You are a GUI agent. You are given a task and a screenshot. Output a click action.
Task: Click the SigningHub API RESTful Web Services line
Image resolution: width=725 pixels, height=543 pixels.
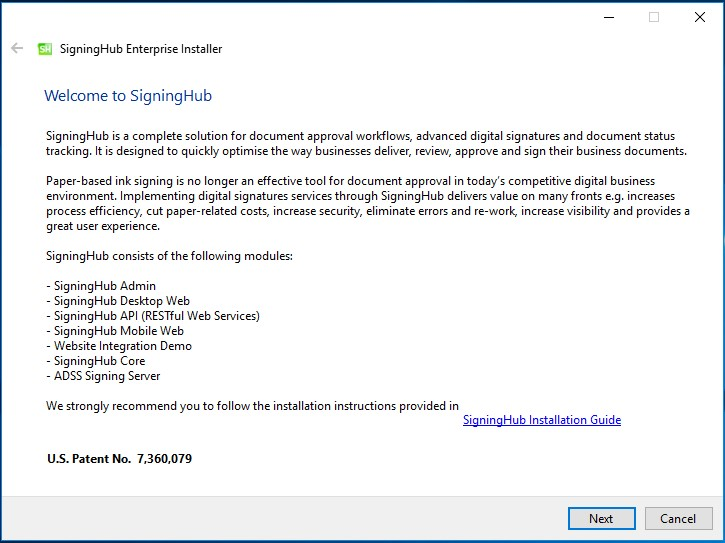(153, 316)
